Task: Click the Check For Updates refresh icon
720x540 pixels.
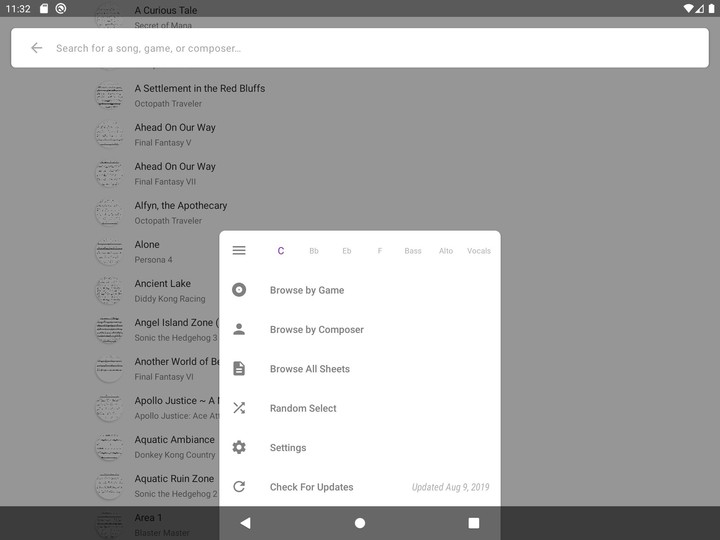Action: tap(239, 487)
